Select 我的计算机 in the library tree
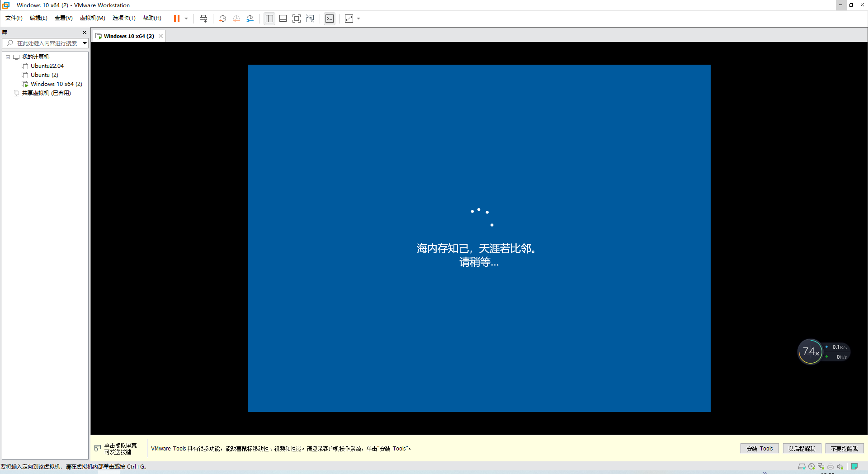Screen dimensions: 868x474 point(36,57)
